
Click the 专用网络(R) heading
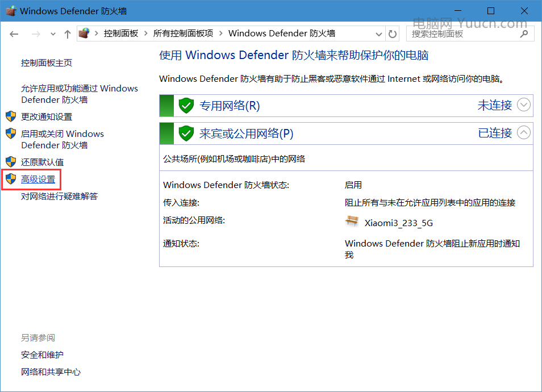point(230,106)
